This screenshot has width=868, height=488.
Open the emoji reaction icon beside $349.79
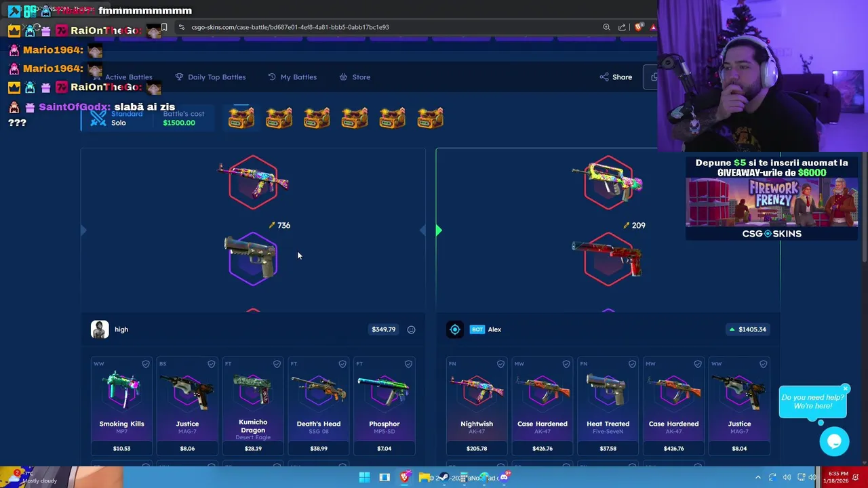[x=411, y=329]
